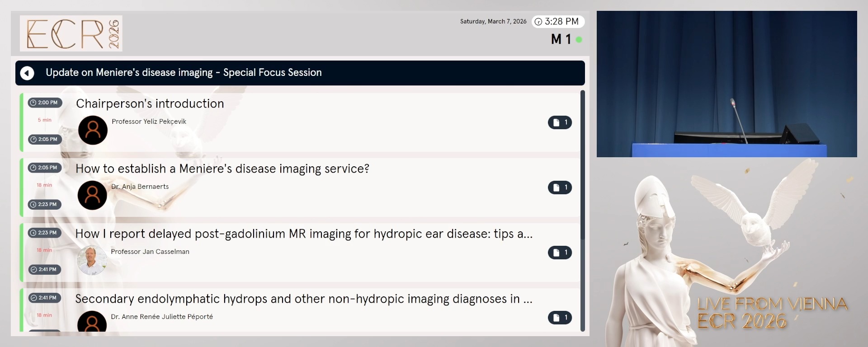This screenshot has height=347, width=868.
Task: Click Dr. Anne Renée Juliette Péporté's avatar
Action: pos(92,321)
